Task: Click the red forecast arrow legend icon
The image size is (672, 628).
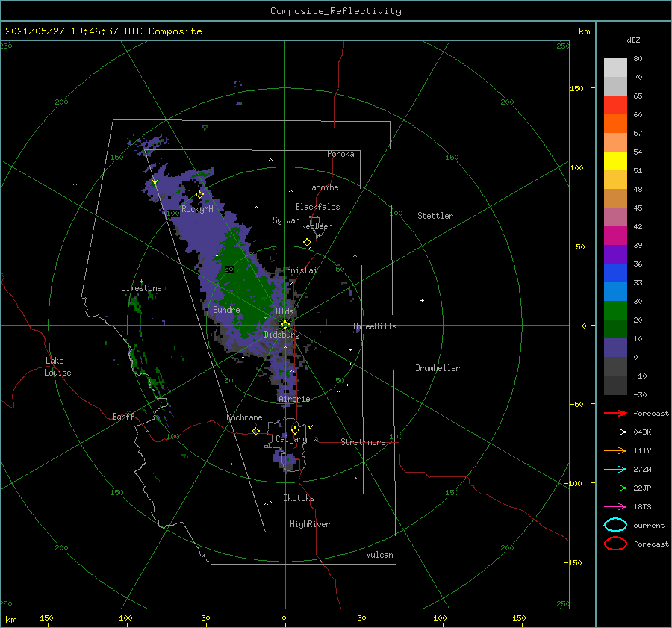Action: 615,413
